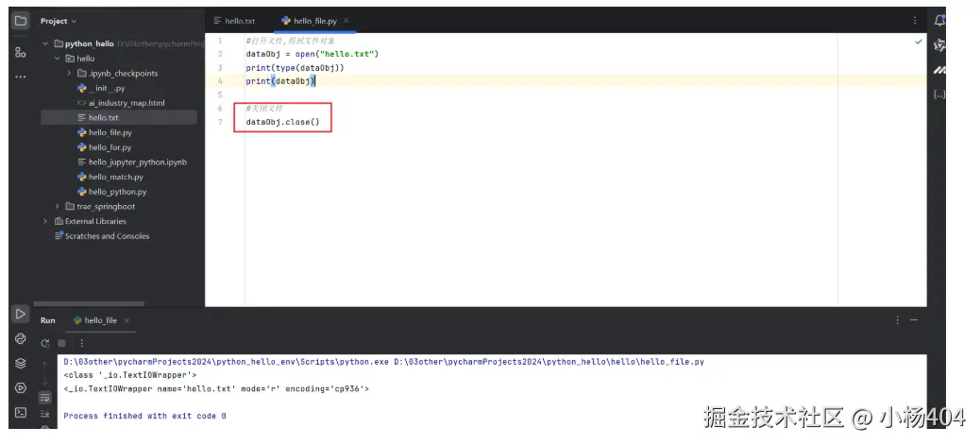The height and width of the screenshot is (445, 980).
Task: Close the hello_file.py editor tab
Action: pyautogui.click(x=346, y=21)
